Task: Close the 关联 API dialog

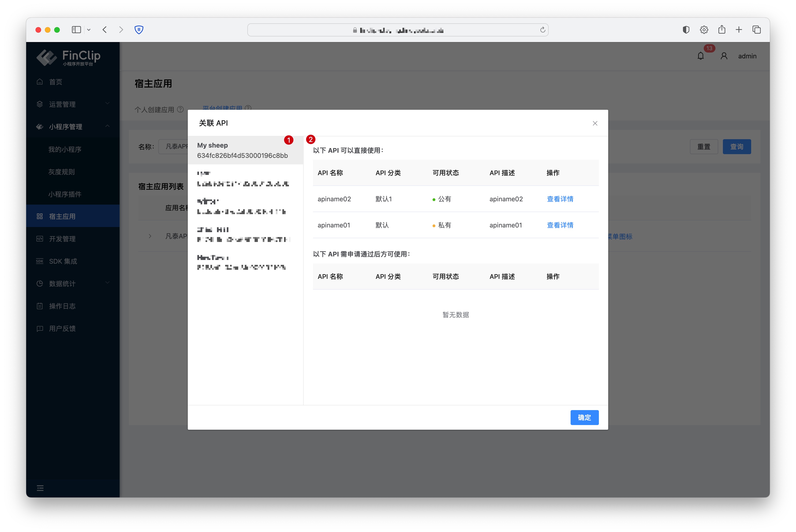Action: pos(595,123)
